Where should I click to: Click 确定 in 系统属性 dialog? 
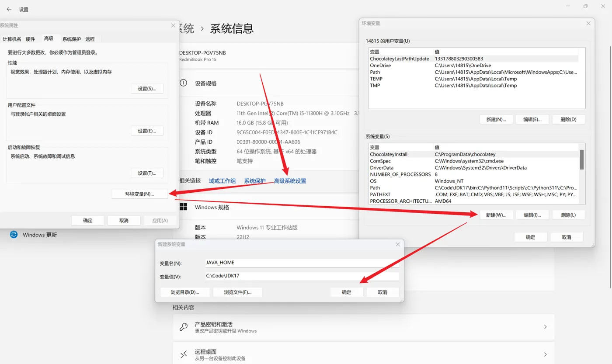(88, 220)
